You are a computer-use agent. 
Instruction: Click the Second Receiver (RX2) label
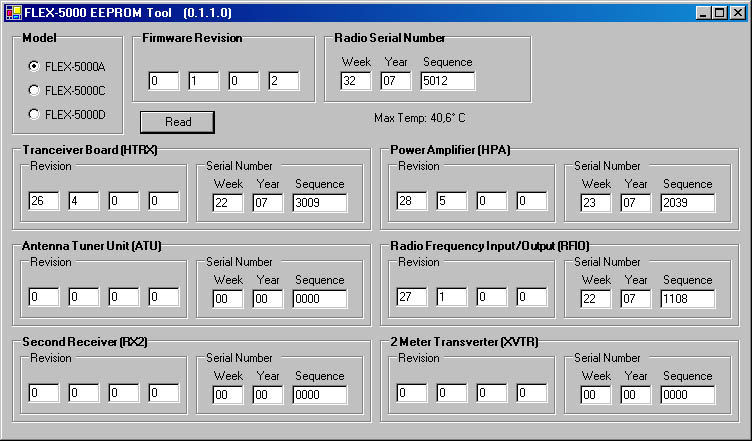(85, 342)
